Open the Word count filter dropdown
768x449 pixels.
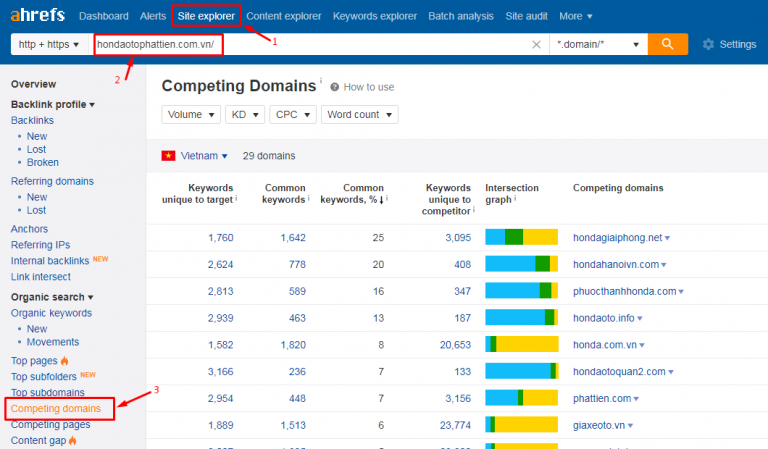tap(360, 115)
